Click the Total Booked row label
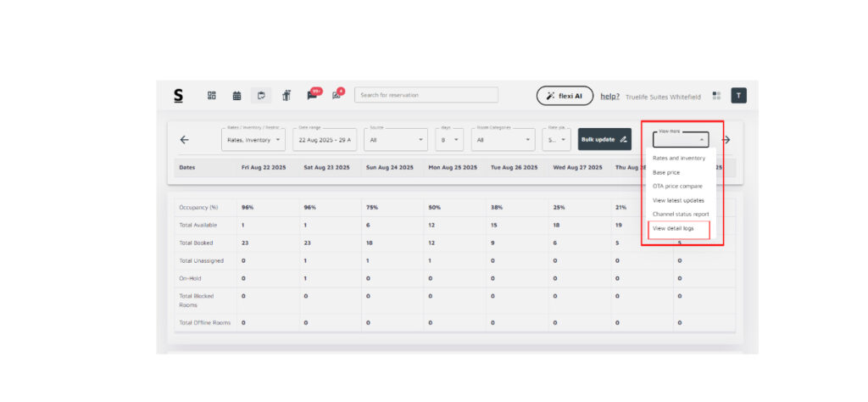This screenshot has height=402, width=868. pyautogui.click(x=196, y=243)
